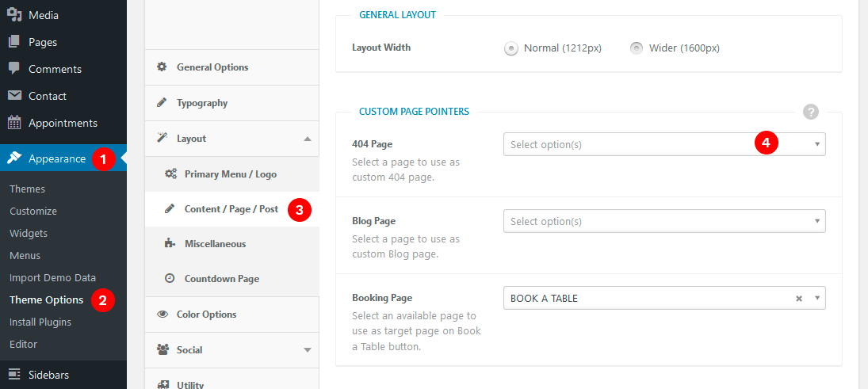Image resolution: width=868 pixels, height=389 pixels.
Task: Open Import Demo Data link
Action: (52, 278)
